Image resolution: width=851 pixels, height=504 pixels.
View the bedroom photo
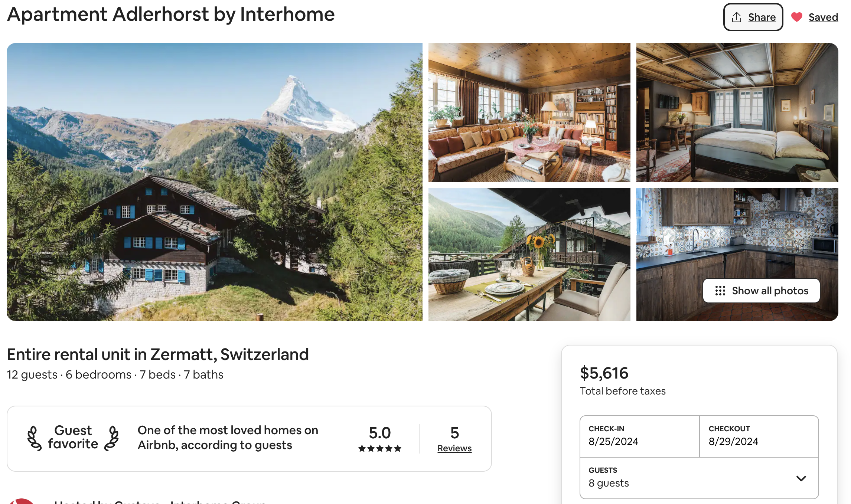(x=737, y=112)
